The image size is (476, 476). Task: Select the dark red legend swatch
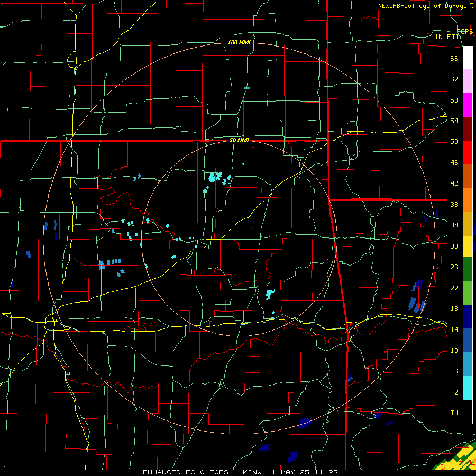coord(467,130)
